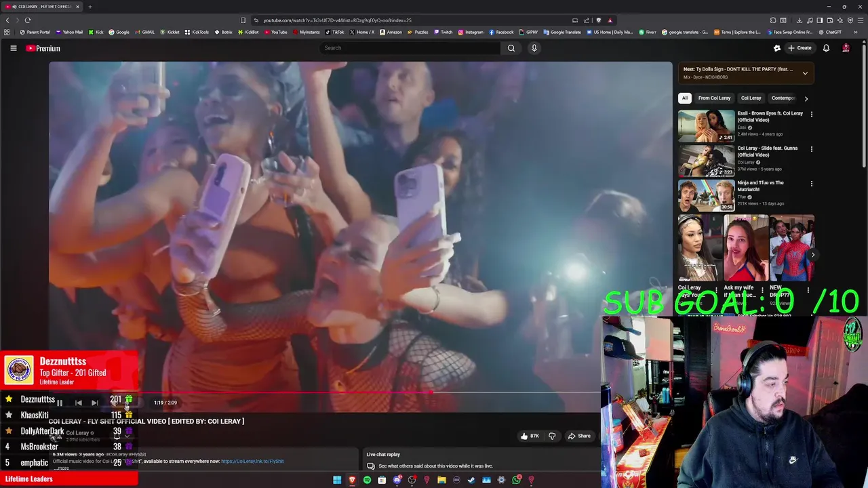868x488 pixels.
Task: Open Coi Leray Slide video thumbnail
Action: tap(706, 160)
